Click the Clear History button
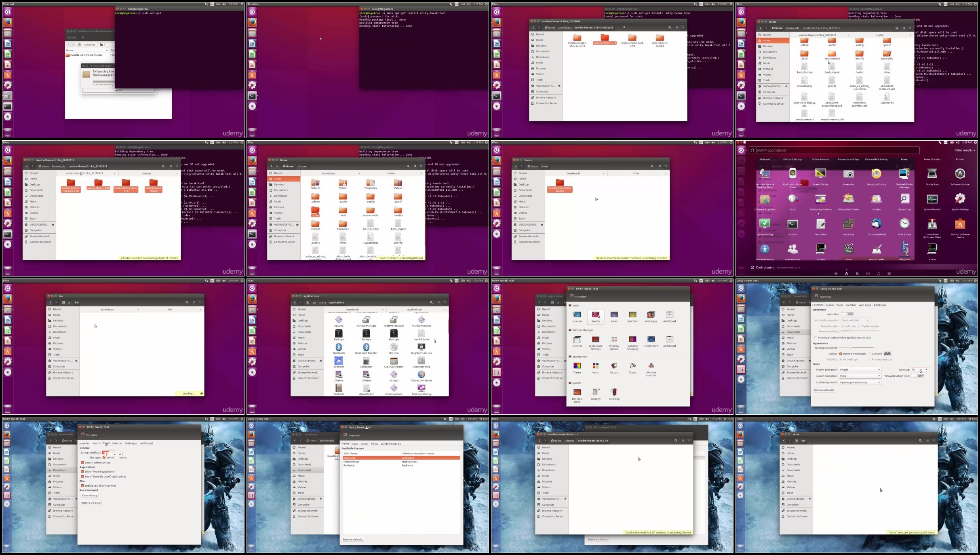 click(89, 495)
